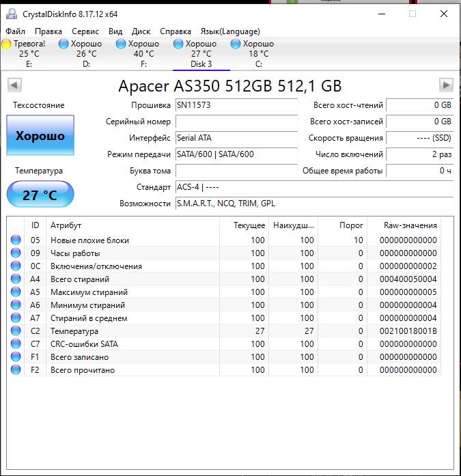Click the Прошивка field SN11573
461x476 pixels.
tap(236, 105)
